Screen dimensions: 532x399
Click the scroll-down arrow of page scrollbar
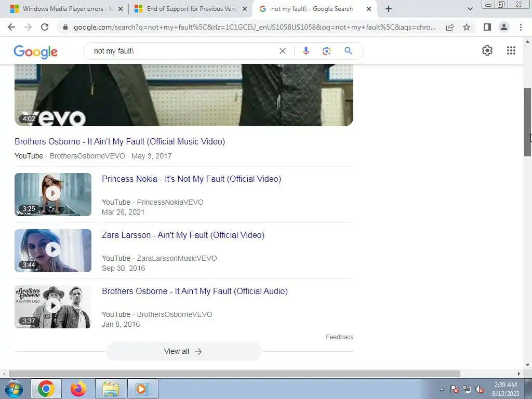[x=527, y=365]
